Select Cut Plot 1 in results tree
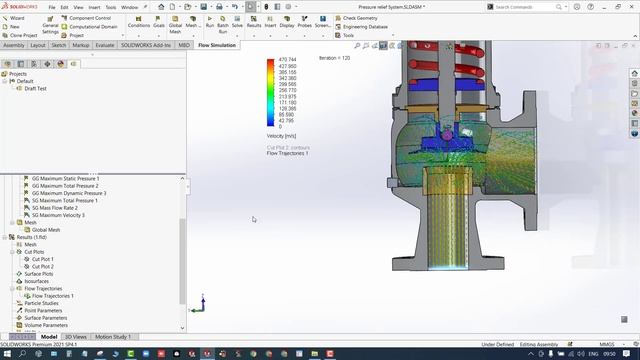This screenshot has height=360, width=640. point(42,259)
